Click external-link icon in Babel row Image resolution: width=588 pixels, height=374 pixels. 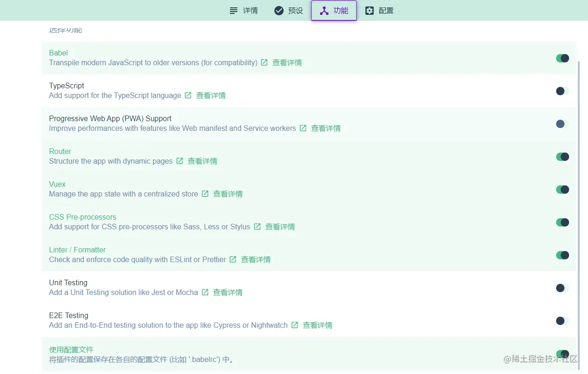pyautogui.click(x=264, y=62)
